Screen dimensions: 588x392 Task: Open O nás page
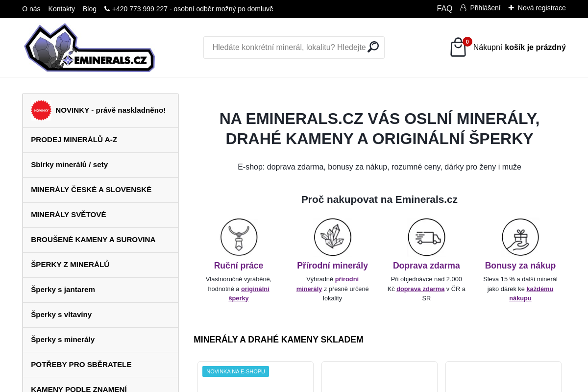(x=31, y=9)
